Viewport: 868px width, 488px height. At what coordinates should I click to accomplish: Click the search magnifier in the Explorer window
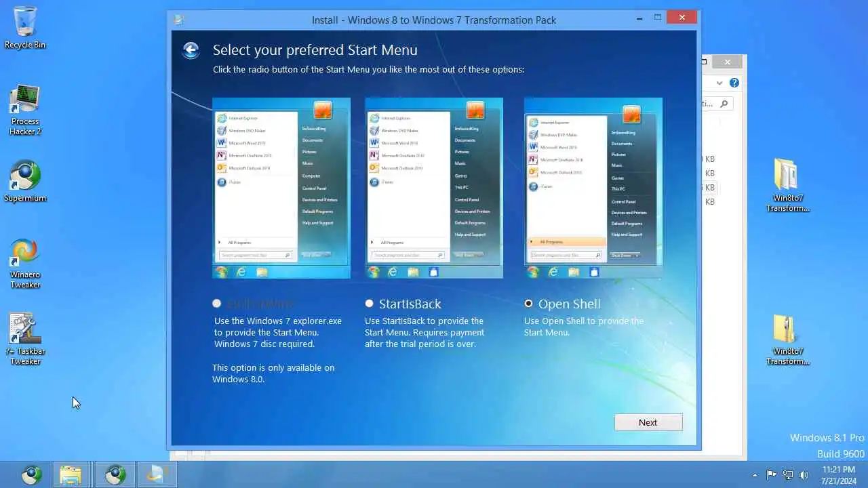click(724, 104)
